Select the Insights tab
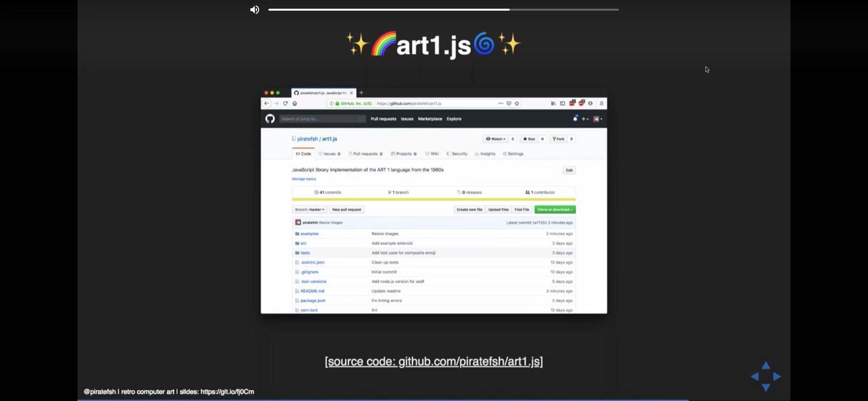This screenshot has height=401, width=868. coord(485,154)
